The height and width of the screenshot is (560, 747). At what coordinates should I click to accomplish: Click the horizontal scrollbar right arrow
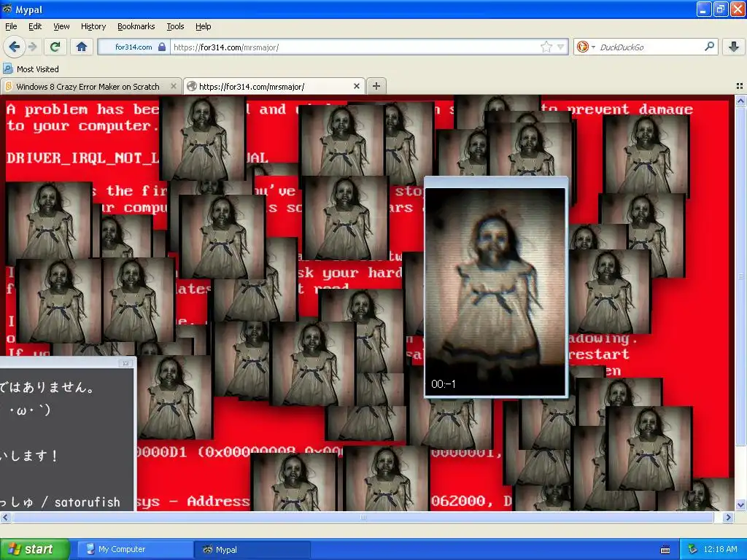pyautogui.click(x=728, y=517)
